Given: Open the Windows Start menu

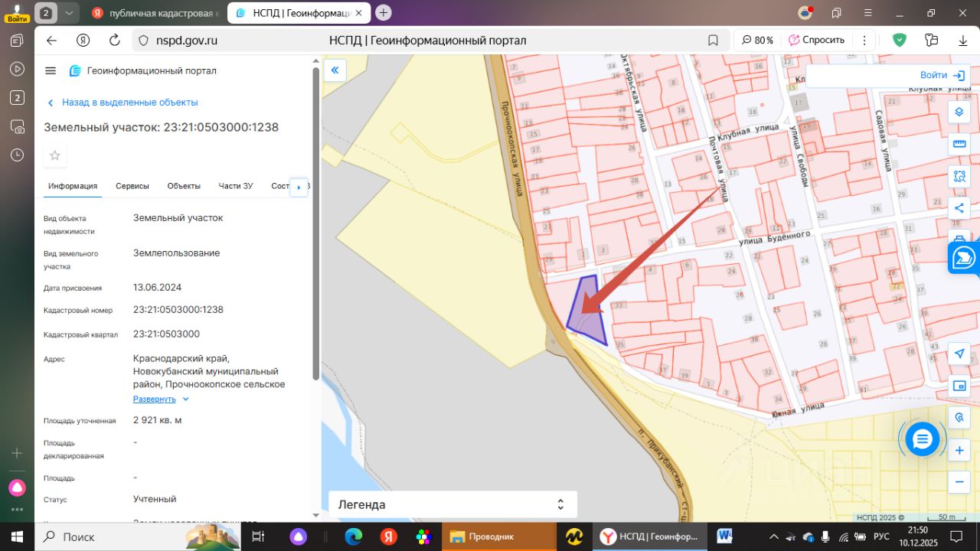Looking at the screenshot, I should (17, 536).
